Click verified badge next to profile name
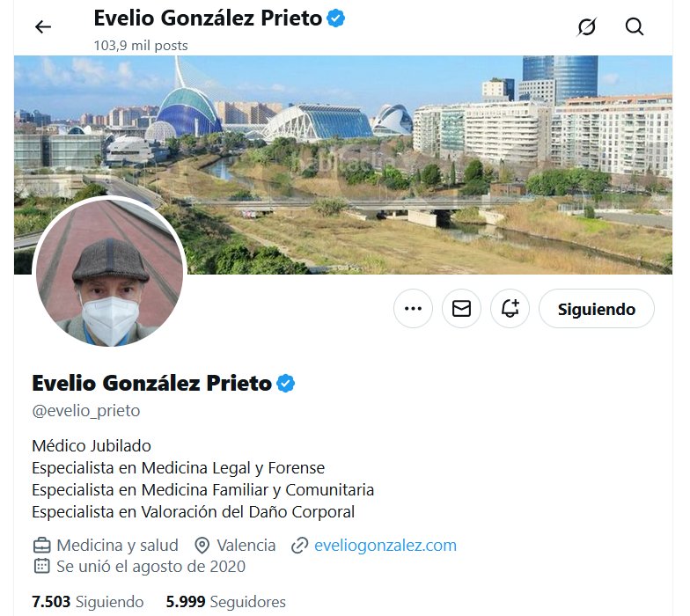The image size is (690, 616). 285,384
